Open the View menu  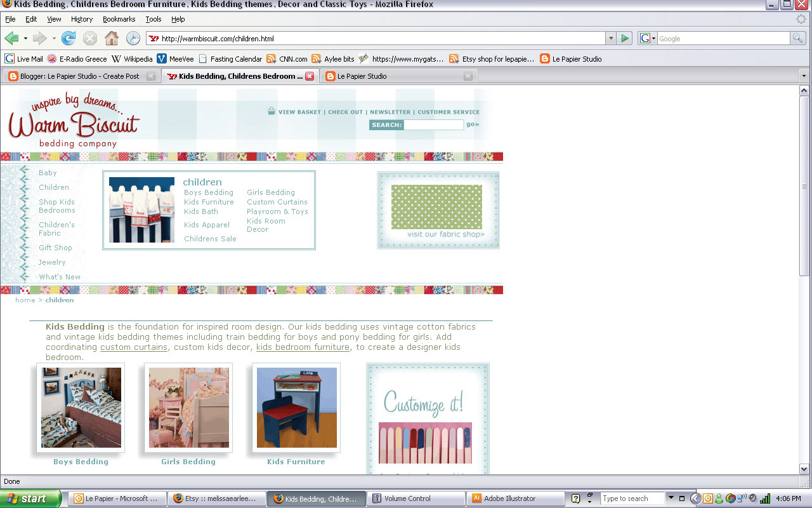54,19
